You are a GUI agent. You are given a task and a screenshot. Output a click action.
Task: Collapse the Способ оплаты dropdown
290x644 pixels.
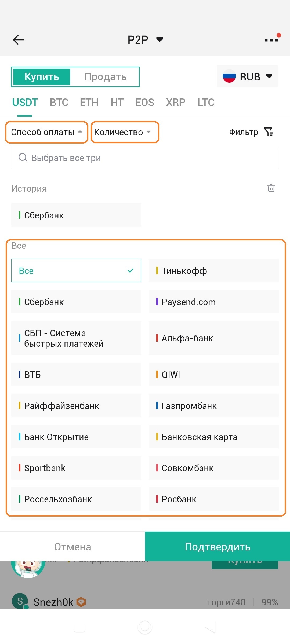(46, 132)
